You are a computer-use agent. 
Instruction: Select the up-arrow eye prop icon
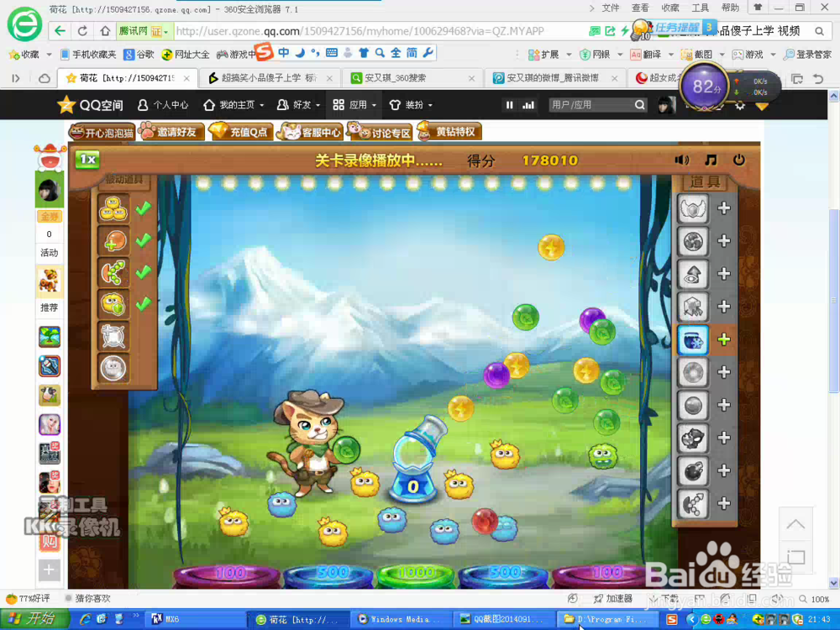point(693,275)
